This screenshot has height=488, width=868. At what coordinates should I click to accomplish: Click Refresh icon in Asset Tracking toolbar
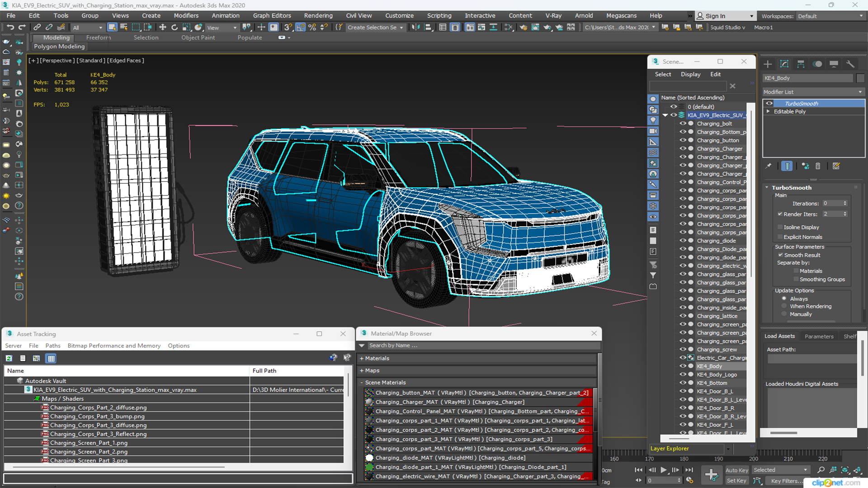click(9, 358)
